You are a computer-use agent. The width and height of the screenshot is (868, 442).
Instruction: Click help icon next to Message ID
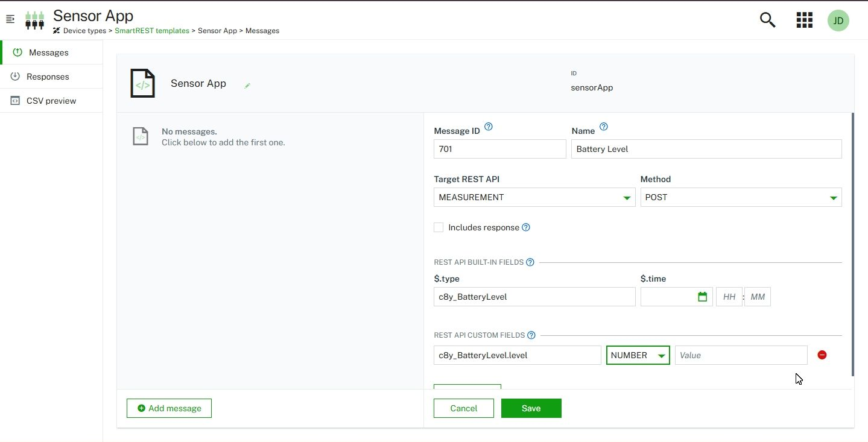489,127
